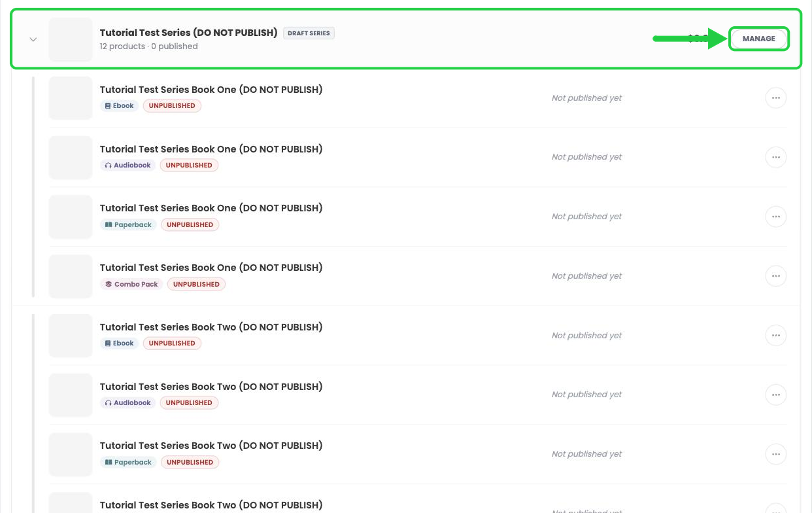Collapse the Tutorial Test Series row

click(x=33, y=39)
